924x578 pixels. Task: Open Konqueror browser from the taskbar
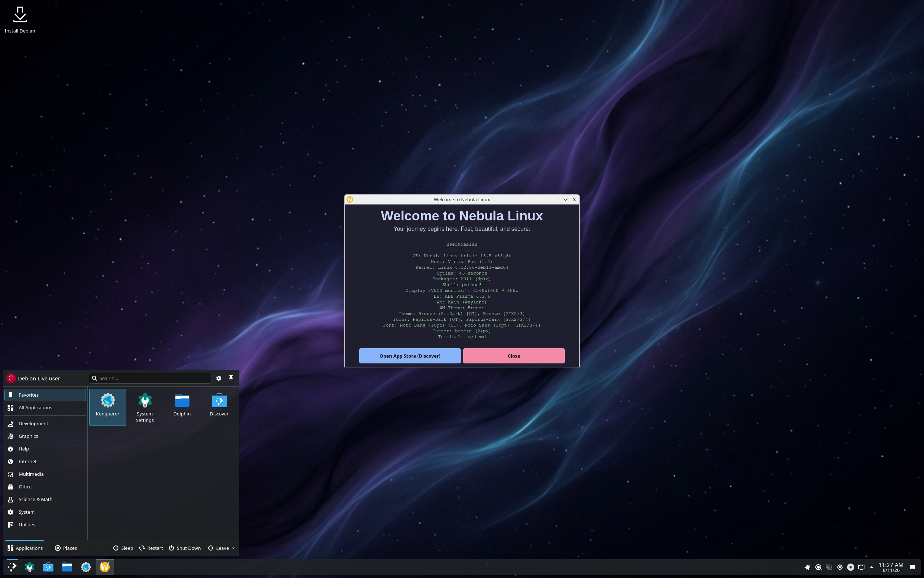(x=86, y=567)
